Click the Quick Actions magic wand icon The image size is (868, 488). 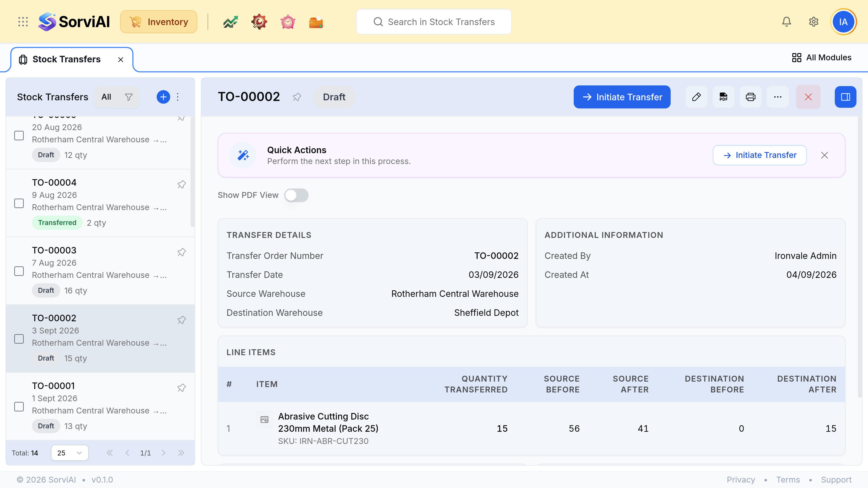tap(243, 155)
